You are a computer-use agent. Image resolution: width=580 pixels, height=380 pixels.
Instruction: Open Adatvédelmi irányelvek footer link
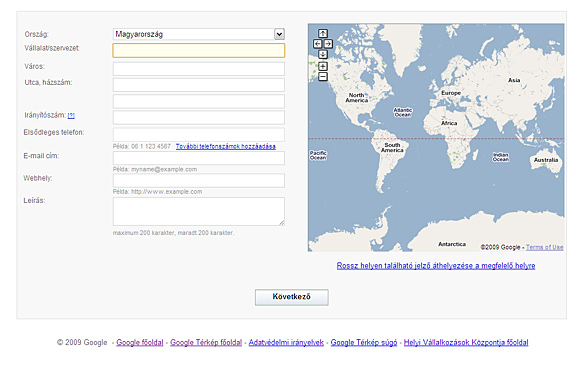click(x=286, y=343)
